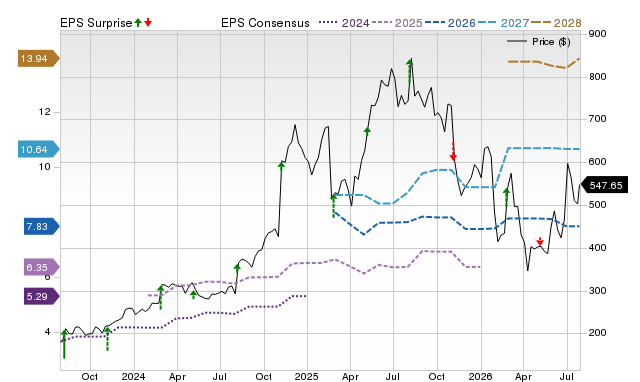Click the 200 price axis label
Screen dimensions: 640x382
click(x=598, y=333)
